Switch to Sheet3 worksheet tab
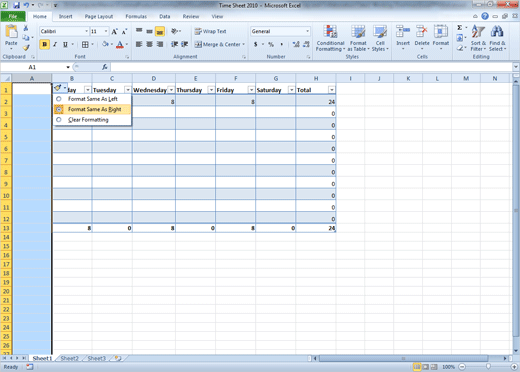This screenshot has width=520, height=372. pyautogui.click(x=96, y=358)
